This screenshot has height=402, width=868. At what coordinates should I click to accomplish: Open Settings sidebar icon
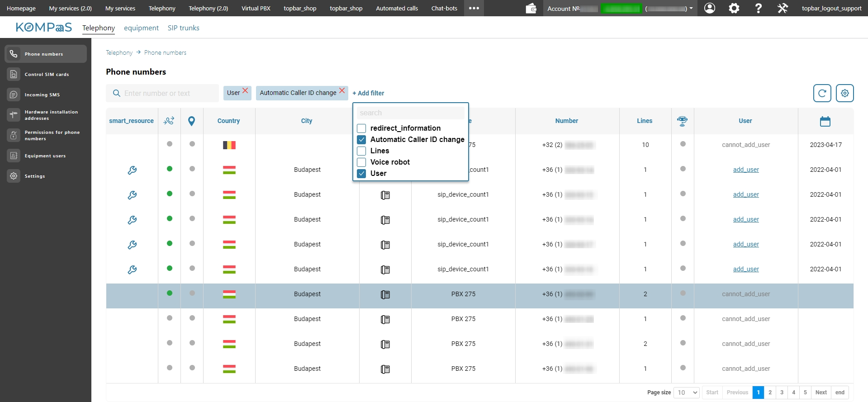[x=14, y=176]
